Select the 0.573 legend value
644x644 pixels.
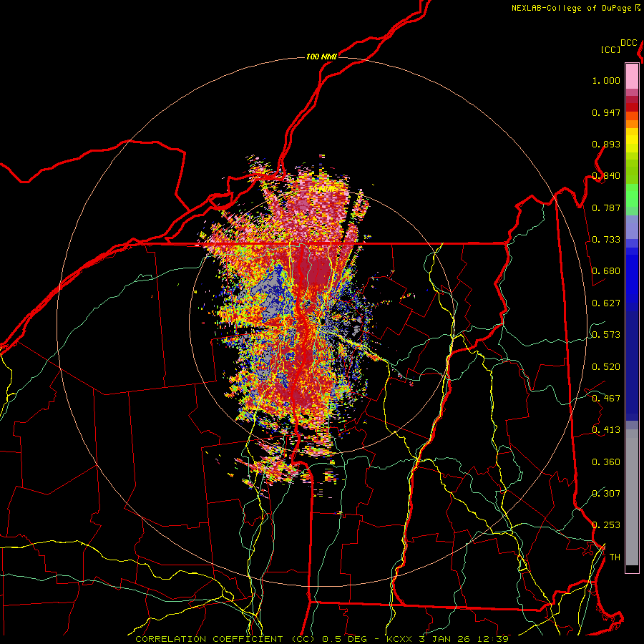tap(606, 335)
